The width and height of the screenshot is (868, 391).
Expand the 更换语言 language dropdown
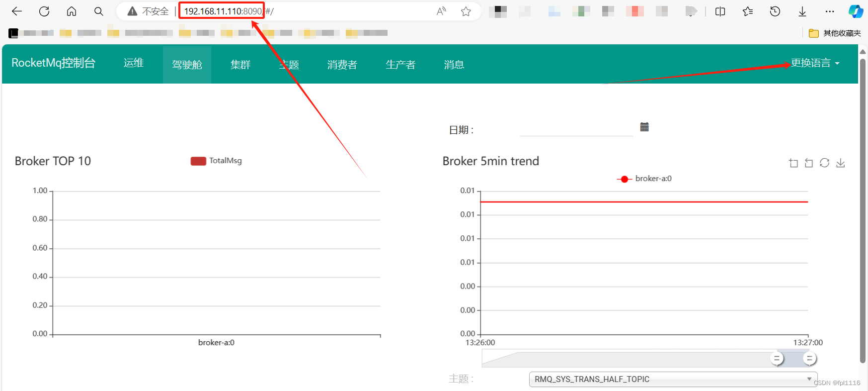click(815, 63)
